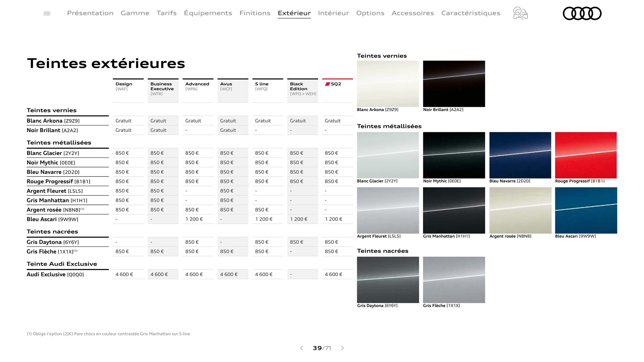Click the Gris Manhattan [H1H1] table row label
644x362 pixels.
click(57, 200)
